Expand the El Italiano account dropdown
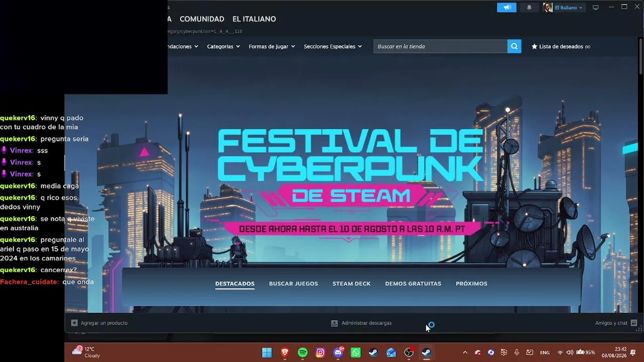 [x=569, y=8]
